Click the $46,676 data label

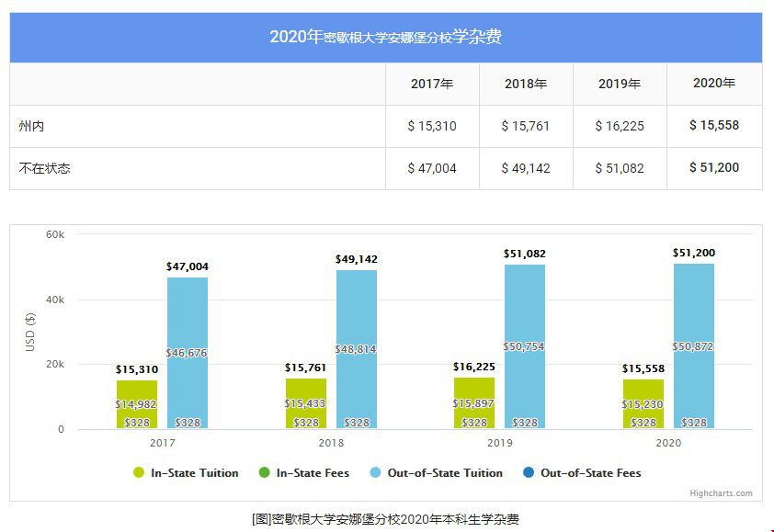[187, 353]
